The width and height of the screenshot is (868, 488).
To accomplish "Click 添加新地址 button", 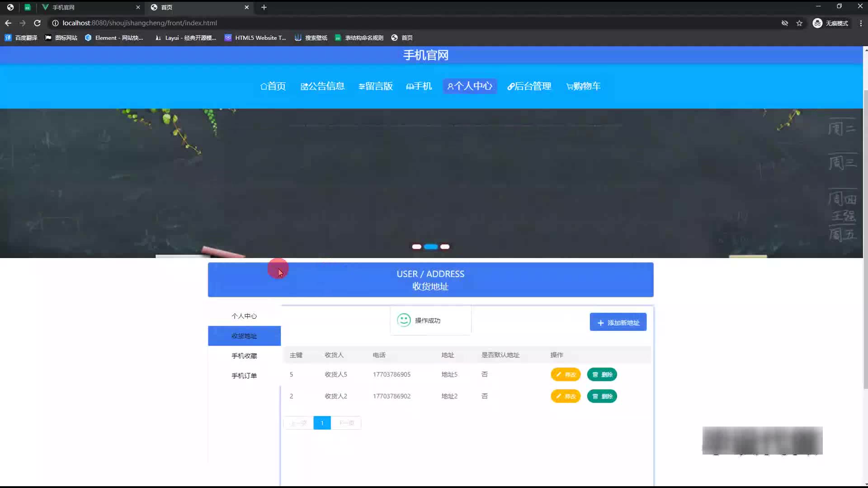I will point(618,323).
